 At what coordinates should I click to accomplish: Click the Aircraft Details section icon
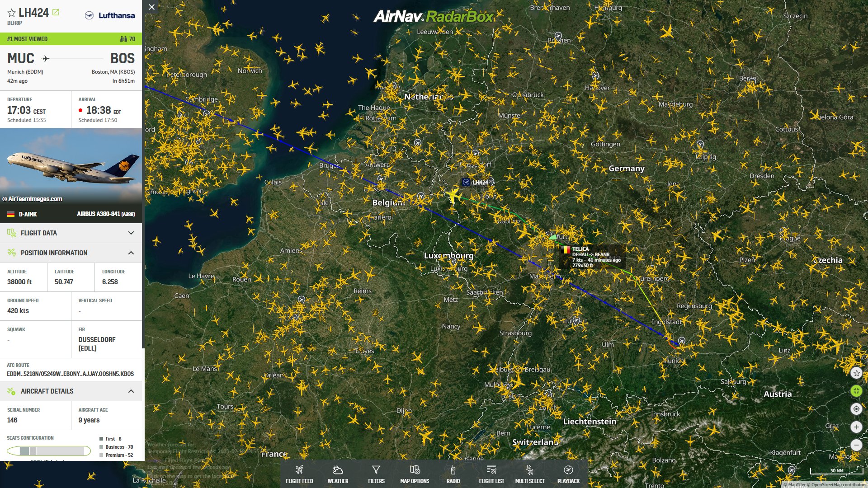click(12, 391)
